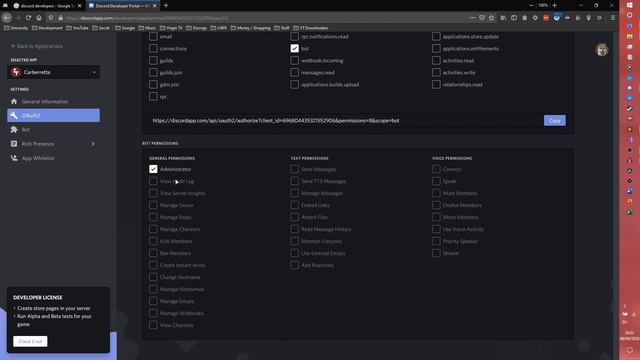
Task: Click the blue shield extension icon
Action: (557, 18)
